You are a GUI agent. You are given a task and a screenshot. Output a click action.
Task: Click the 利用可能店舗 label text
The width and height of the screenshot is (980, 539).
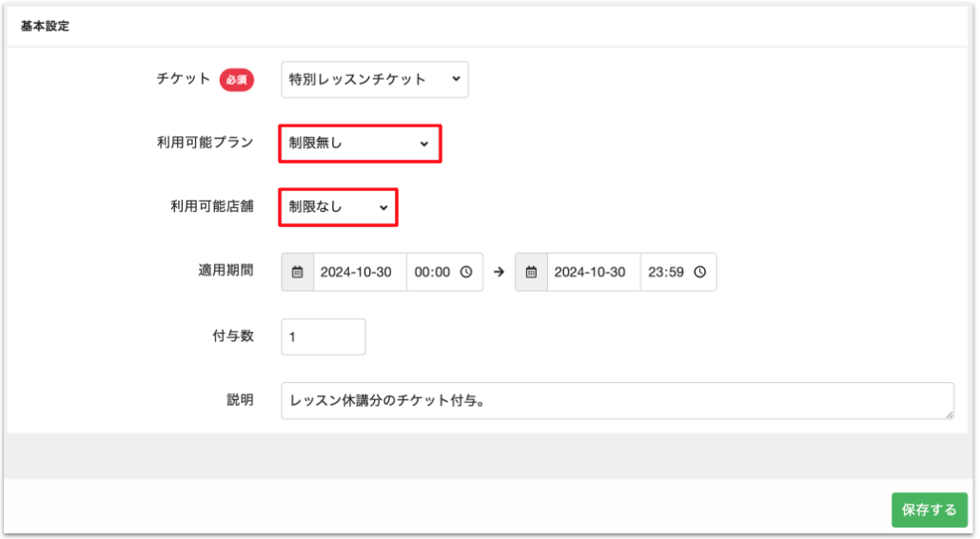206,206
